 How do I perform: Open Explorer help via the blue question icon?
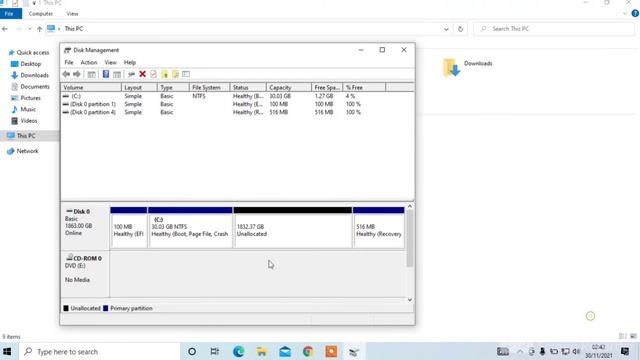point(635,13)
